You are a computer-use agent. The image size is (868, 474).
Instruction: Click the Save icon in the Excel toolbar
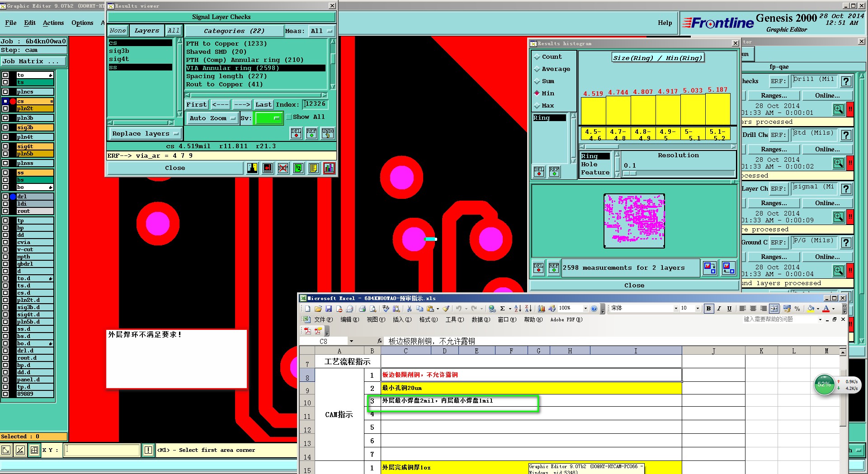click(x=329, y=309)
